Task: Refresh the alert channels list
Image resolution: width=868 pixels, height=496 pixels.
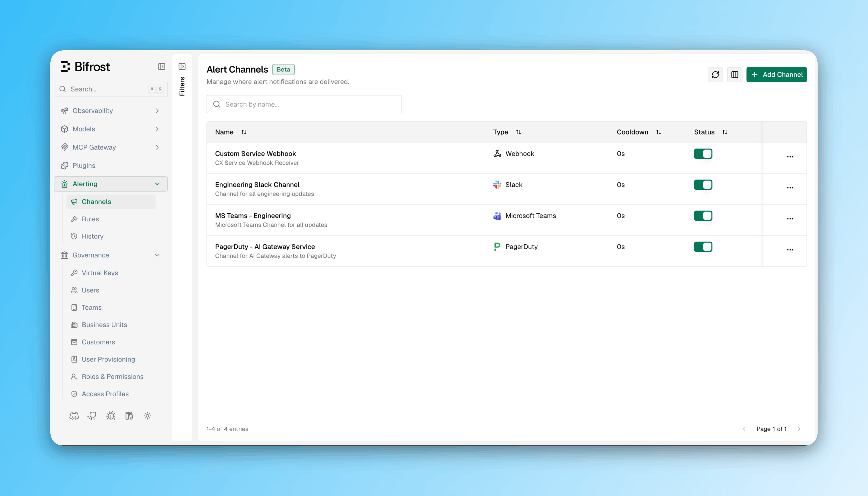Action: (715, 74)
